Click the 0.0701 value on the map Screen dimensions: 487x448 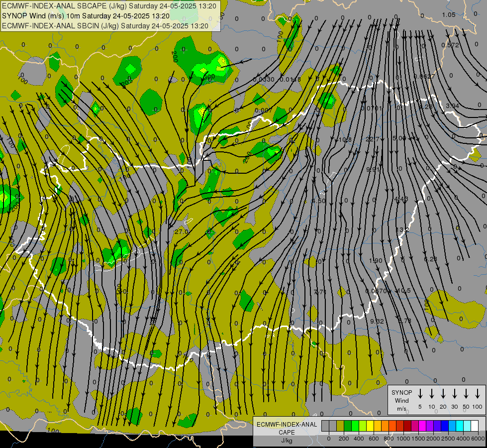[372, 108]
